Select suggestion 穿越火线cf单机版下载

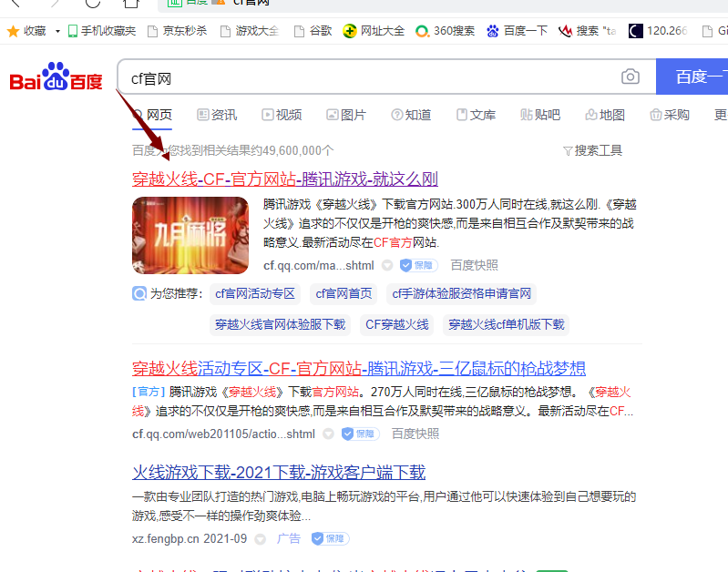[x=506, y=324]
